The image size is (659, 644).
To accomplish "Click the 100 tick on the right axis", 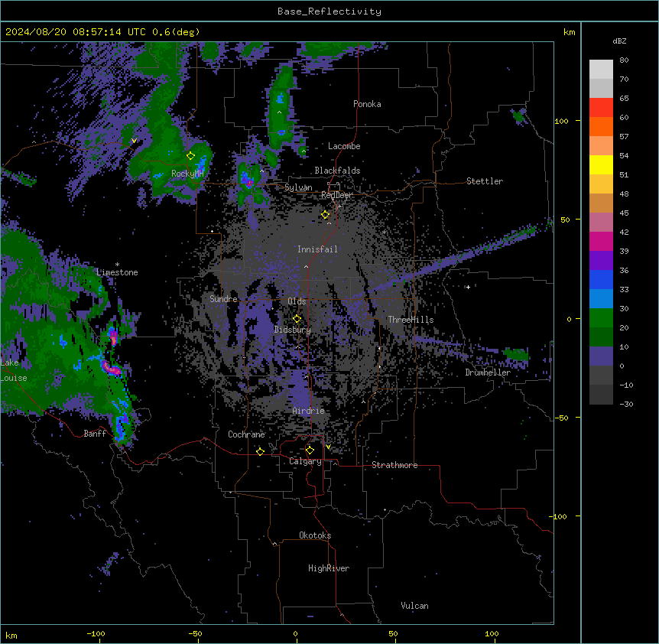I will pyautogui.click(x=561, y=121).
